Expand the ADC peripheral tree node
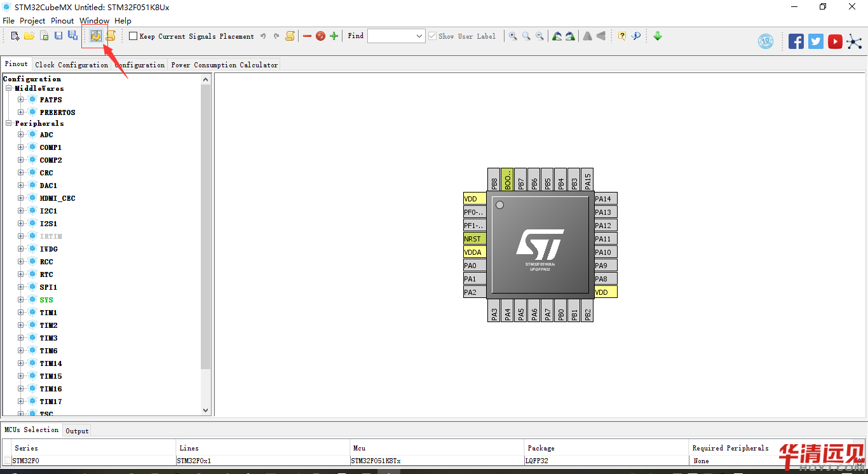This screenshot has height=474, width=868. coord(21,135)
